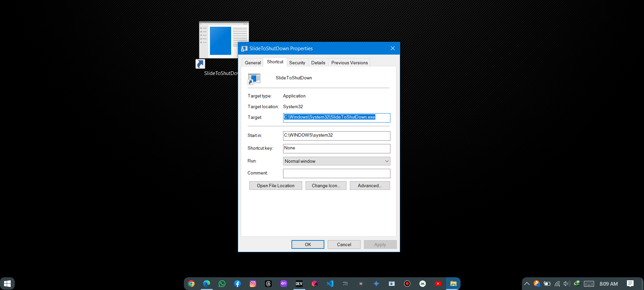Open Google Chrome from the taskbar
The width and height of the screenshot is (644, 290).
pyautogui.click(x=191, y=284)
